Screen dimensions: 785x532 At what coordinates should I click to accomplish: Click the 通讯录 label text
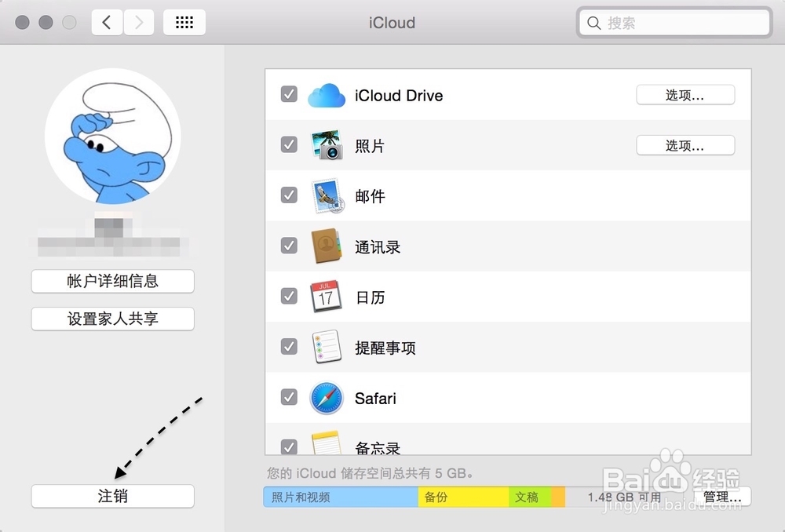point(378,246)
